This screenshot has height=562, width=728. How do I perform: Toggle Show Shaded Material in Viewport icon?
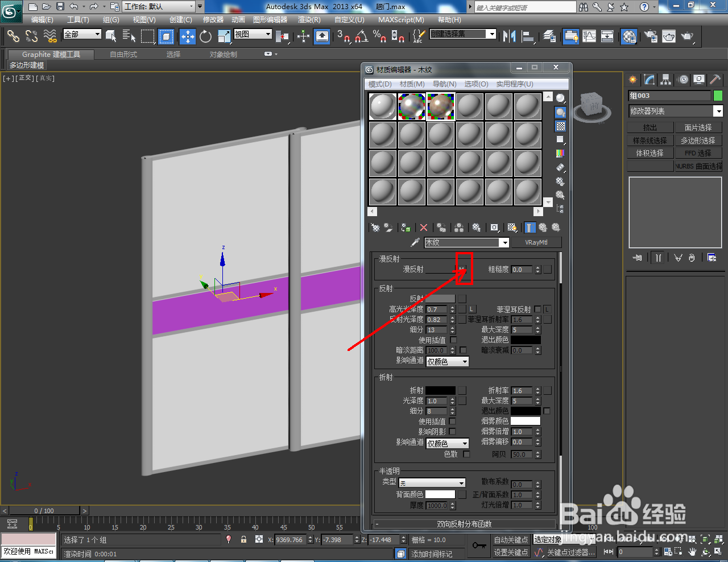pyautogui.click(x=512, y=228)
